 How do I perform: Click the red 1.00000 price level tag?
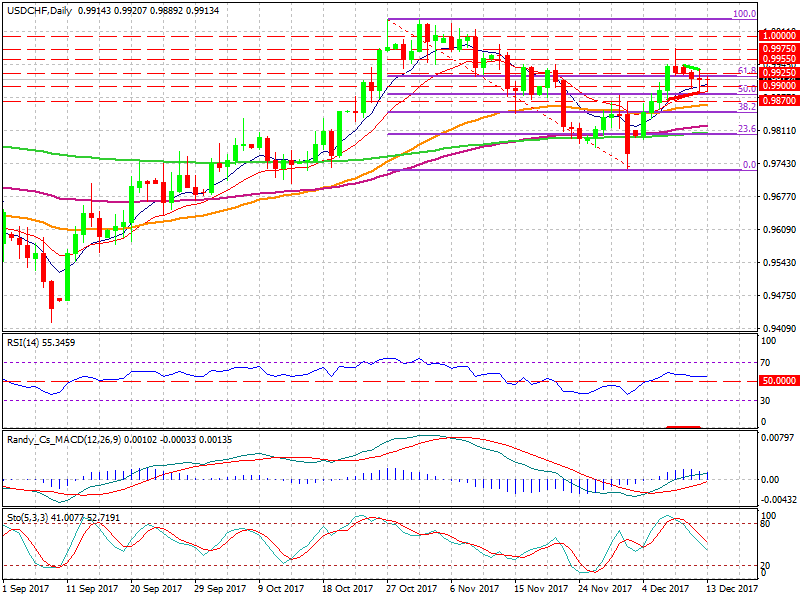coord(778,35)
